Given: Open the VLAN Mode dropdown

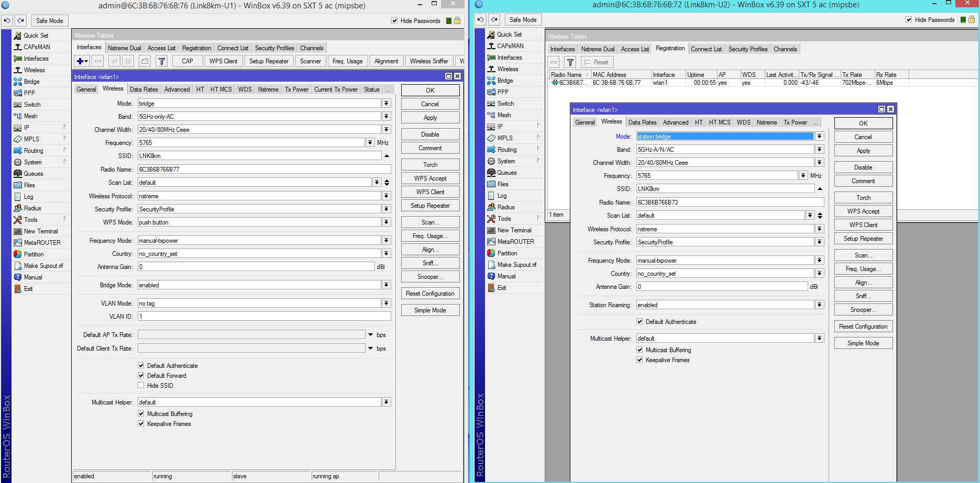Looking at the screenshot, I should pos(387,304).
